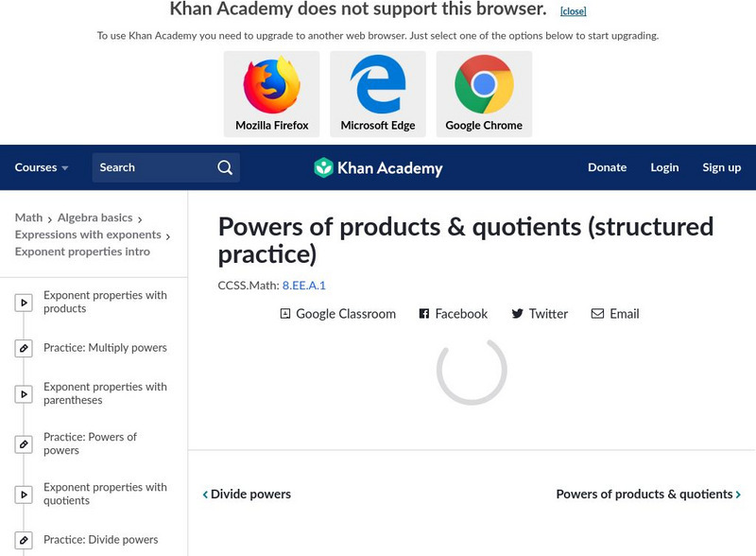Share via the Twitter bird icon

point(517,314)
